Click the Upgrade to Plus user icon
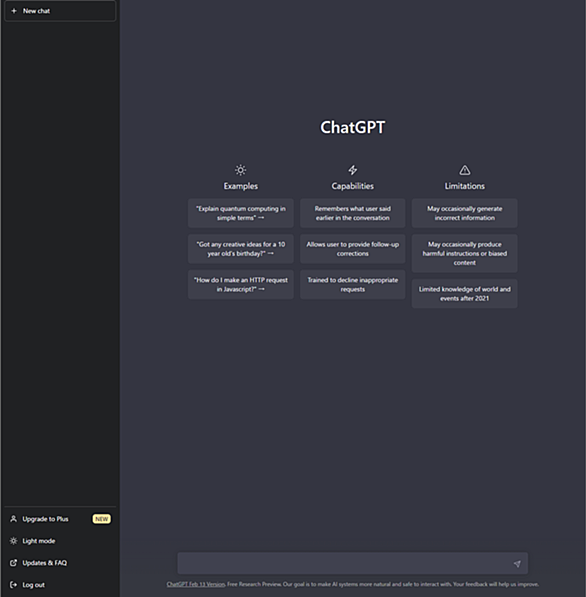 pos(14,519)
